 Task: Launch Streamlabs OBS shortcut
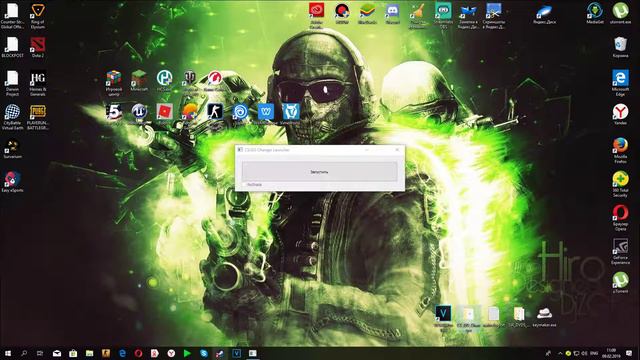[x=443, y=15]
